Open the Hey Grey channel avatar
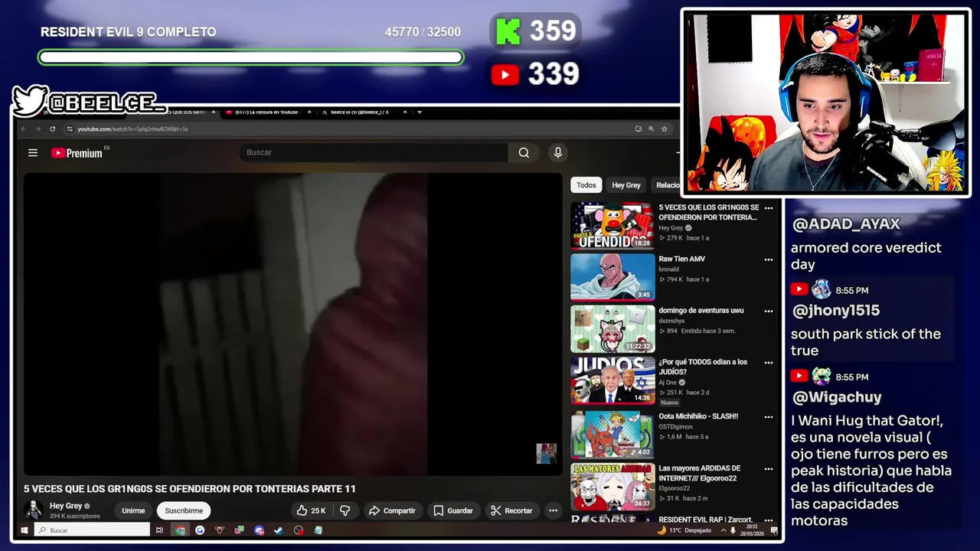Screen dimensions: 980x551 [x=34, y=510]
